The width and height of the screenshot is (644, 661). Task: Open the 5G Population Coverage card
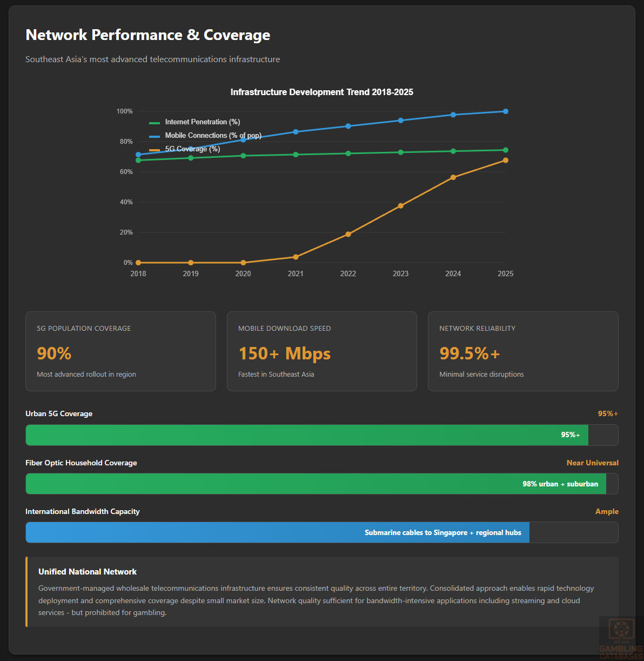coord(120,351)
